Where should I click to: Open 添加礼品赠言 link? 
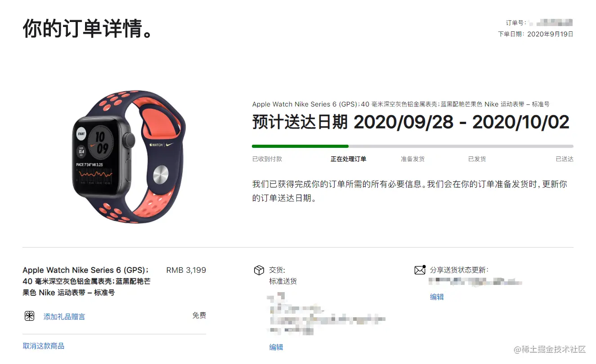[x=64, y=317]
